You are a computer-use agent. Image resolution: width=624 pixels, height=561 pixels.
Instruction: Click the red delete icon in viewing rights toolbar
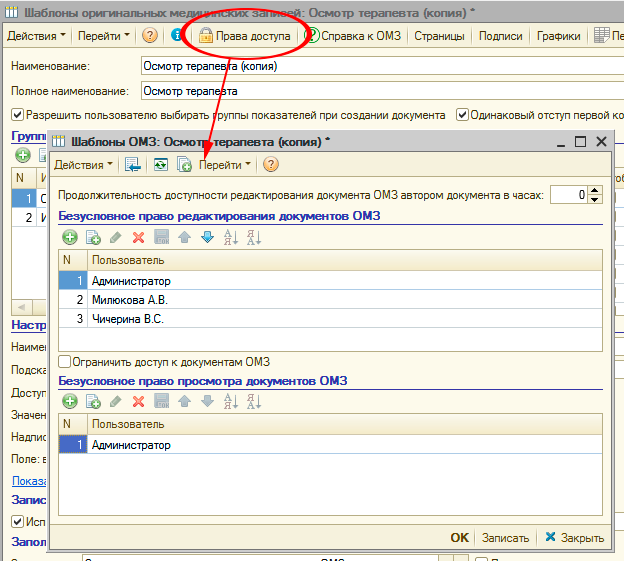138,401
